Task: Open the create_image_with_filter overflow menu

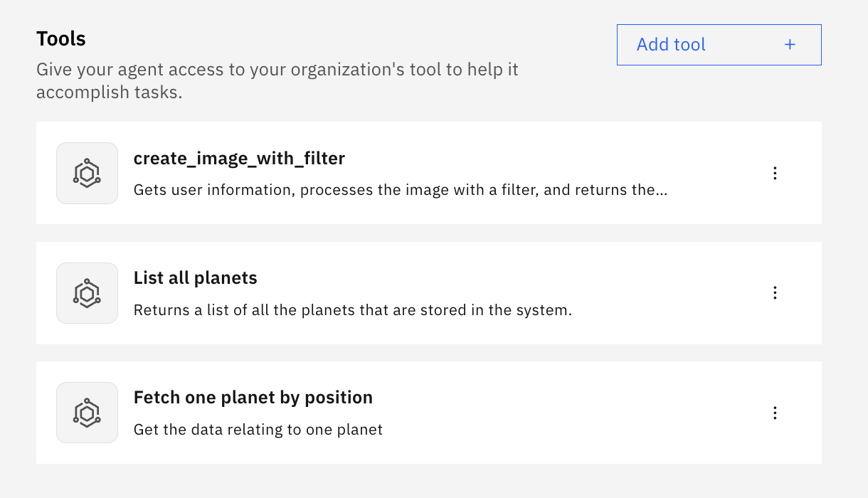Action: click(x=775, y=173)
